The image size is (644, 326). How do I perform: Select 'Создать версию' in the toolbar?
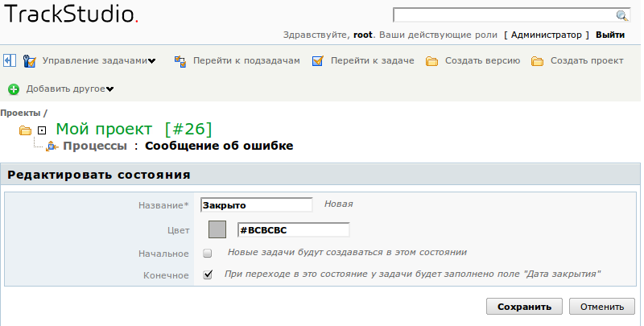[x=482, y=60]
